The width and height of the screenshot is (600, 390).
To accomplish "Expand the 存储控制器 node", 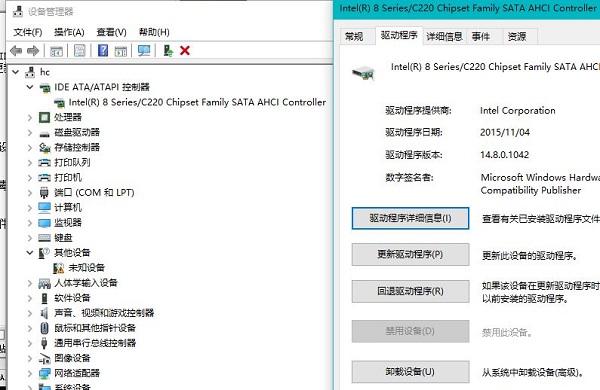I will [x=30, y=147].
